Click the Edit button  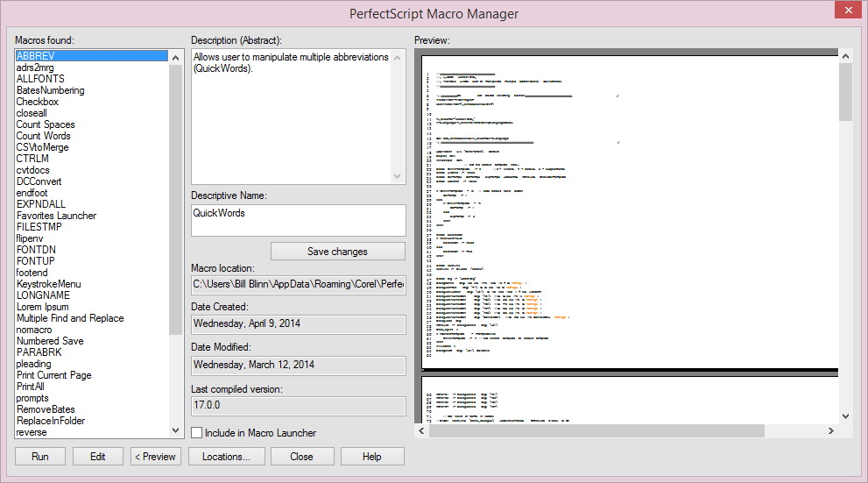tap(98, 457)
